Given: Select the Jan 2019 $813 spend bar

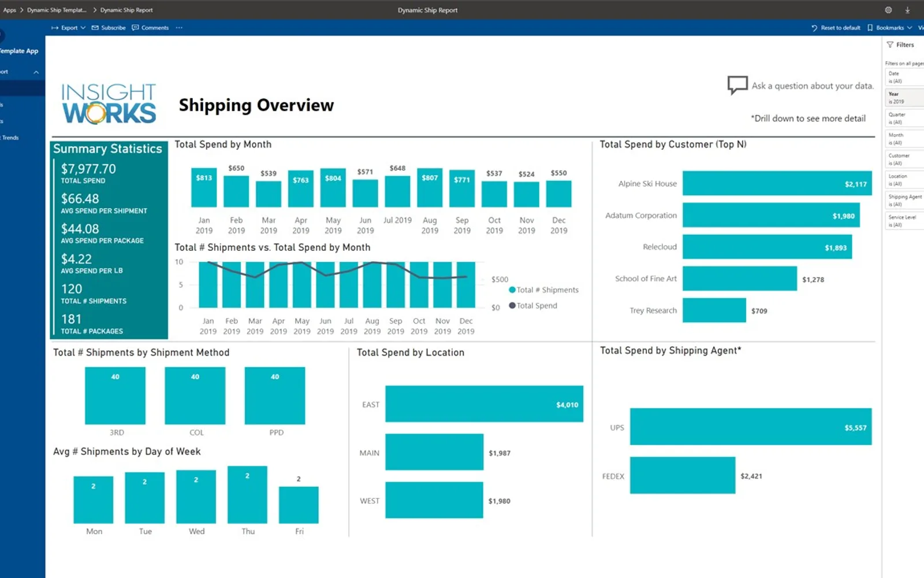Looking at the screenshot, I should point(204,188).
